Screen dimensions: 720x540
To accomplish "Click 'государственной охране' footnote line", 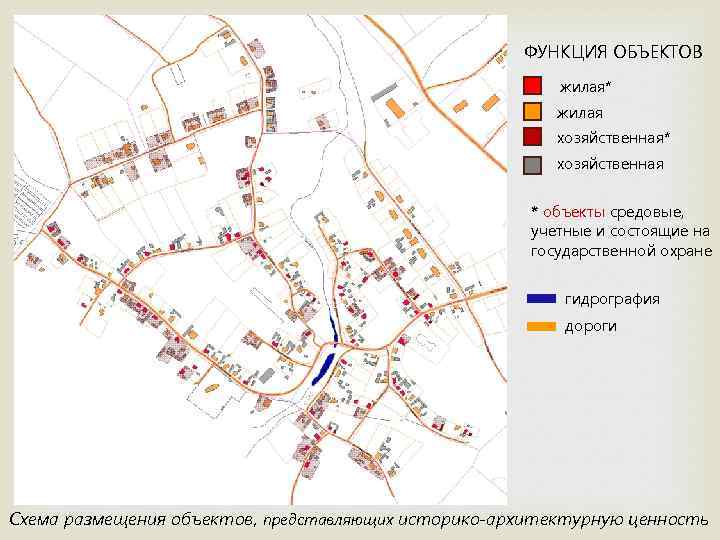I will [621, 251].
